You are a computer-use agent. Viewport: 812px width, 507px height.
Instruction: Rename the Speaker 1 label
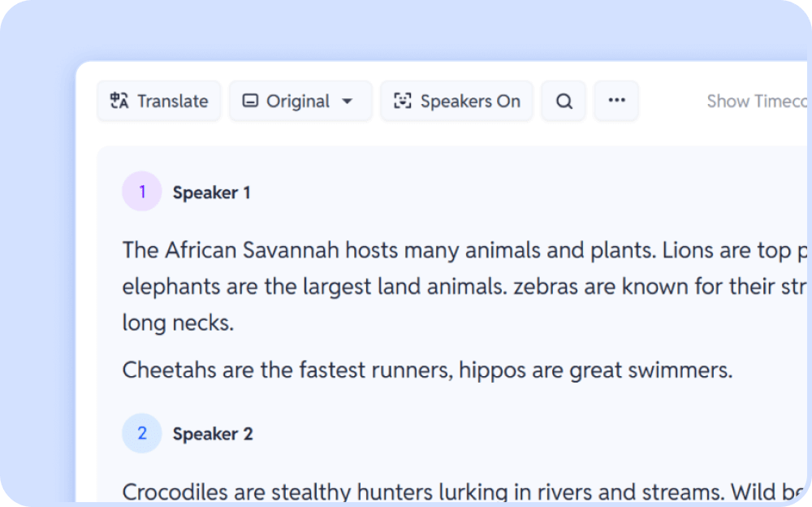point(212,193)
